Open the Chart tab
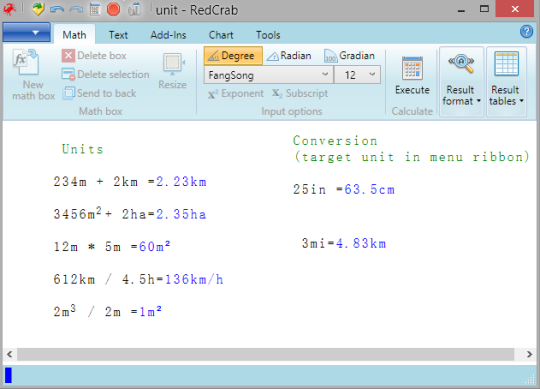Screen dimensions: 540x389 pos(221,35)
